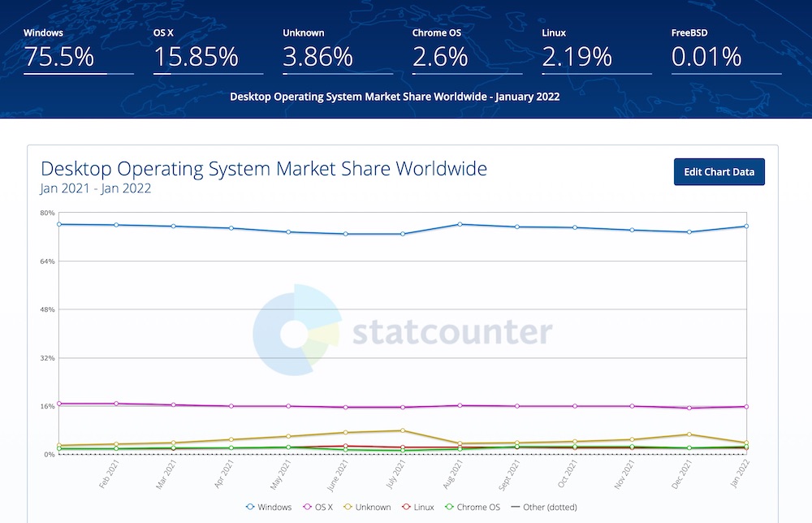812x523 pixels.
Task: Click the Unknown data point at July 2021
Action: point(403,430)
